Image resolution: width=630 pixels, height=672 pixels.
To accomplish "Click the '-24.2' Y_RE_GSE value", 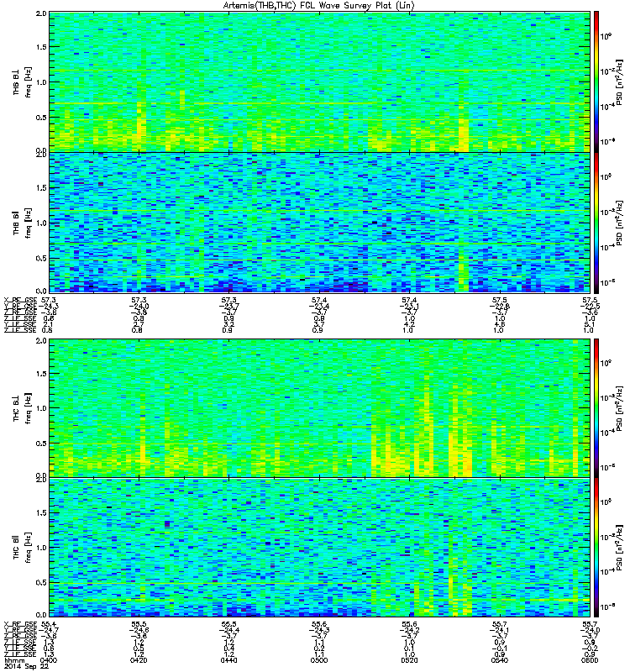I will coord(409,630).
